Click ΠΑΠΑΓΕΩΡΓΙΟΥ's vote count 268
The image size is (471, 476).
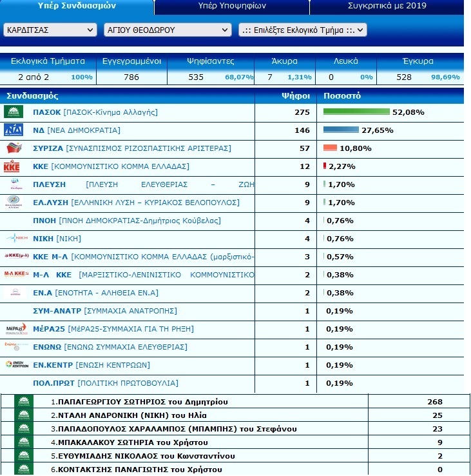click(435, 402)
